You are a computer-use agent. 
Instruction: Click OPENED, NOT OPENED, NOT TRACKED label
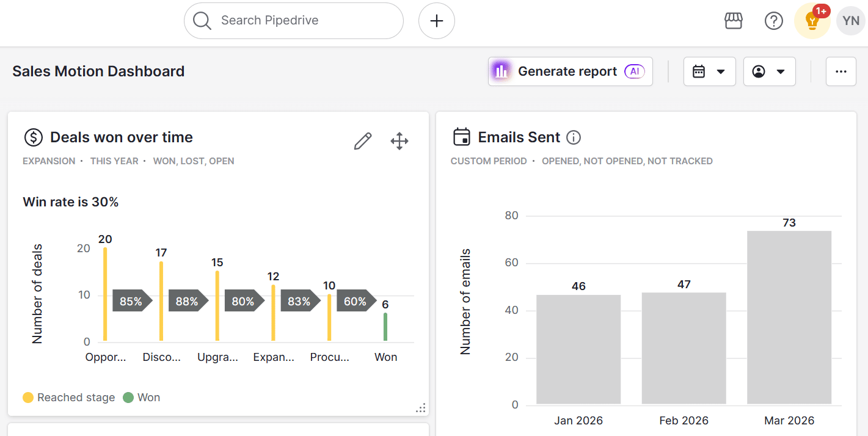(x=627, y=161)
